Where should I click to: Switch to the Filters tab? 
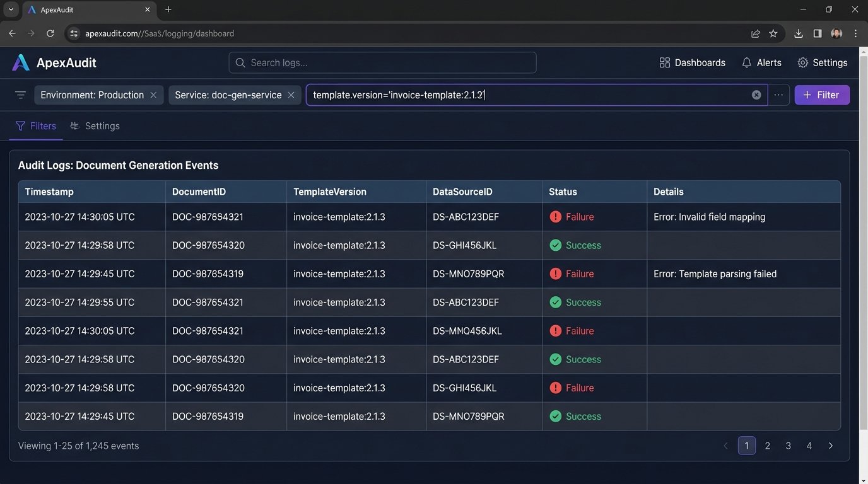coord(36,126)
